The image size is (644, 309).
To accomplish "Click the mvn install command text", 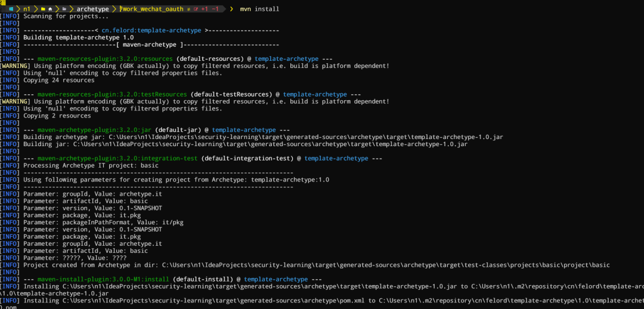I will click(x=259, y=9).
